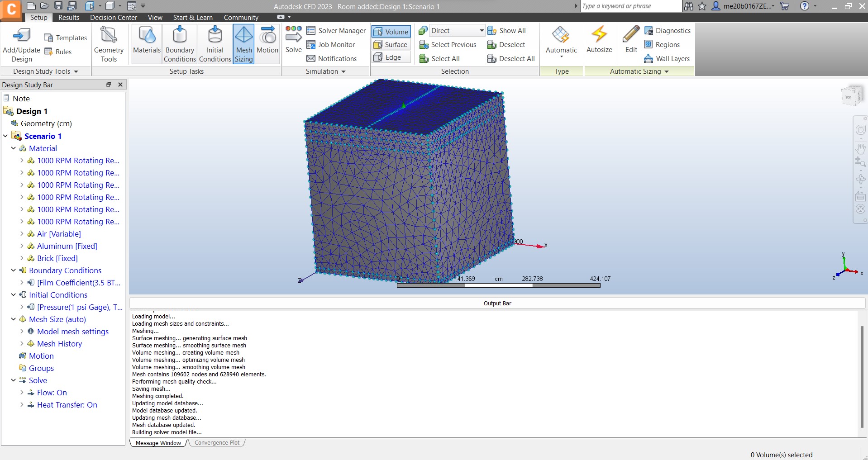Open the Direct selection mode dropdown

tap(481, 30)
